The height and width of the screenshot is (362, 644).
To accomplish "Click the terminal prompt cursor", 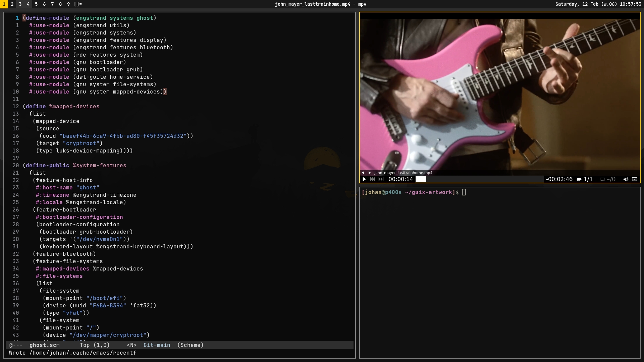I will [x=464, y=192].
